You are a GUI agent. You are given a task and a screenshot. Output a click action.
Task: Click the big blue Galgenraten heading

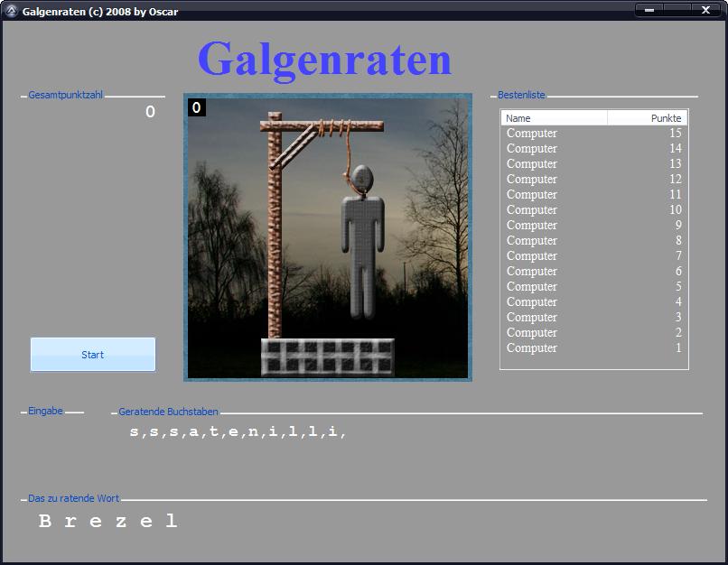pos(324,60)
